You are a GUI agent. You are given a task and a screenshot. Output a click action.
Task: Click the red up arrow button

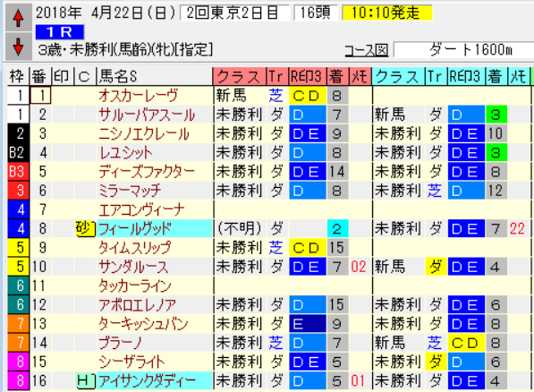click(x=18, y=18)
